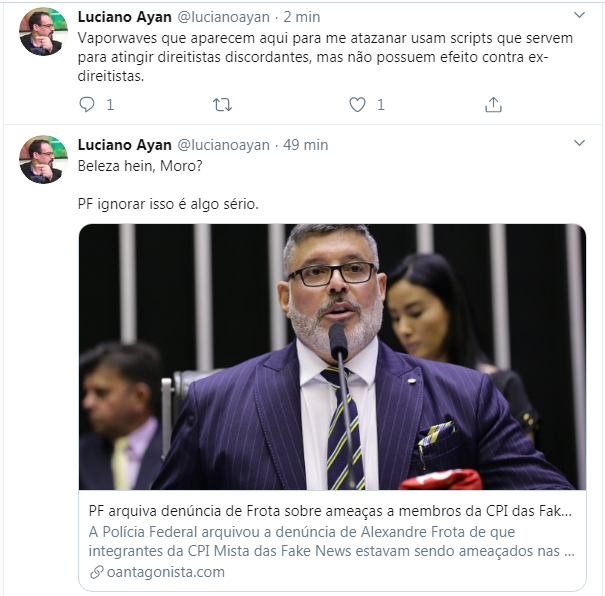Open the chevron menu on the 49 min tweet
Image resolution: width=605 pixels, height=596 pixels.
[579, 144]
